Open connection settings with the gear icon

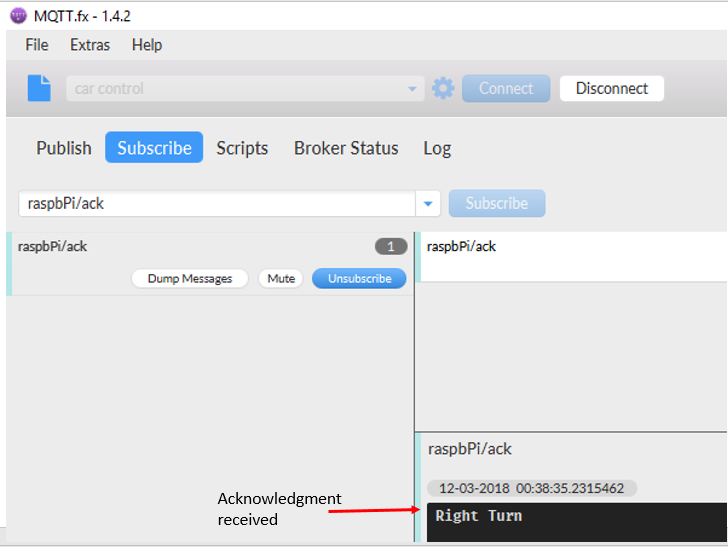click(443, 88)
